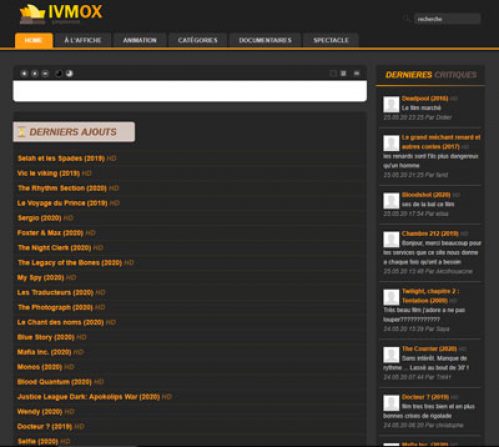This screenshot has height=447, width=499.
Task: Open the Animation tab
Action: pyautogui.click(x=140, y=41)
